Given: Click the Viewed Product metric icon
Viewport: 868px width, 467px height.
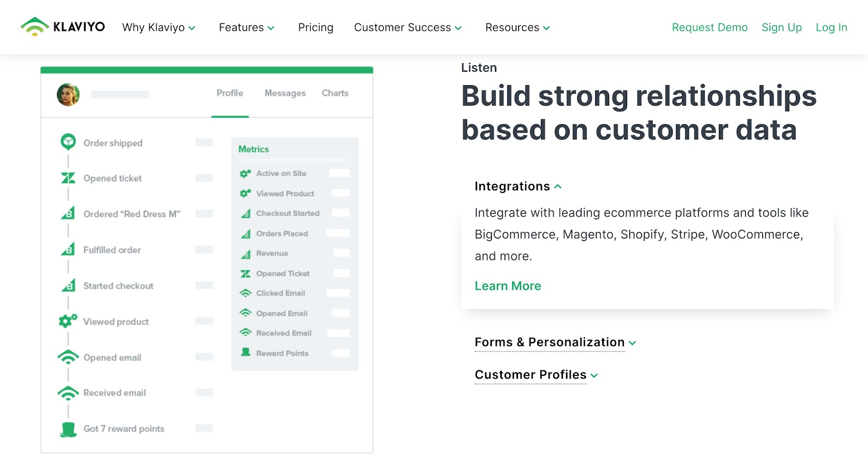Looking at the screenshot, I should pos(245,193).
